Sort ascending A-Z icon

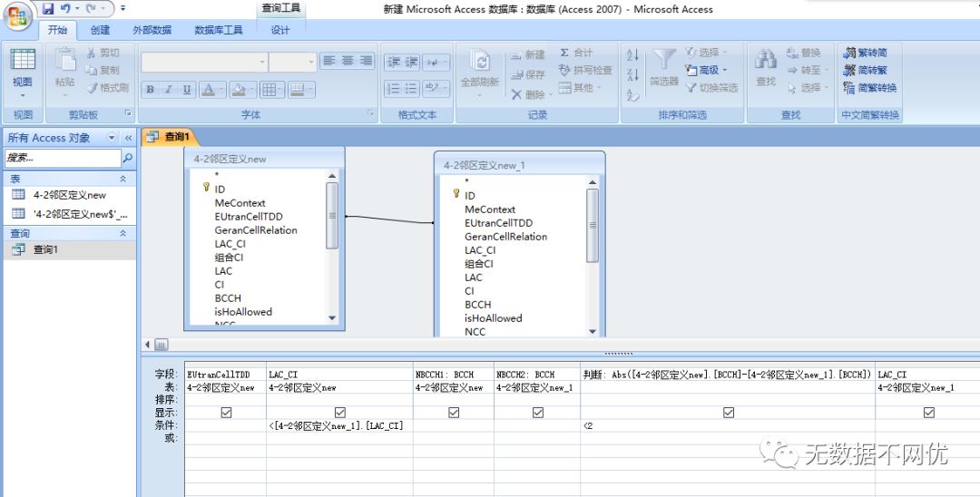(x=632, y=54)
